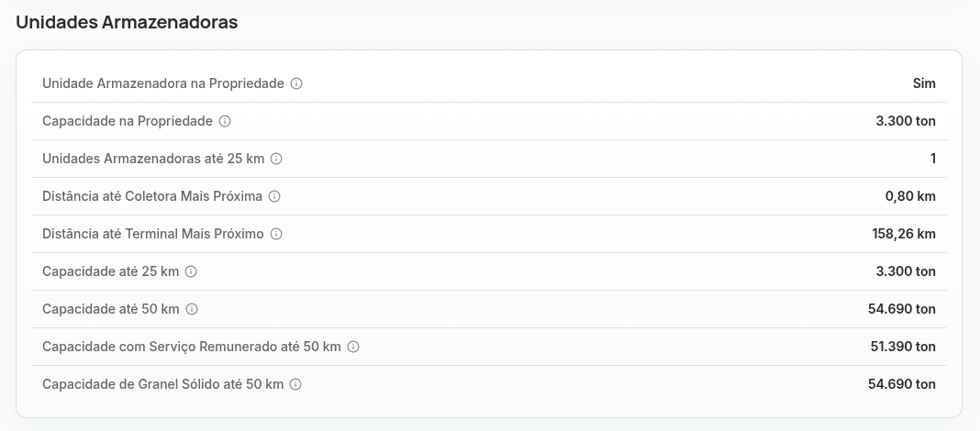The height and width of the screenshot is (431, 980).
Task: Open info for Capacidade com Serviço Remunerado
Action: pyautogui.click(x=353, y=346)
